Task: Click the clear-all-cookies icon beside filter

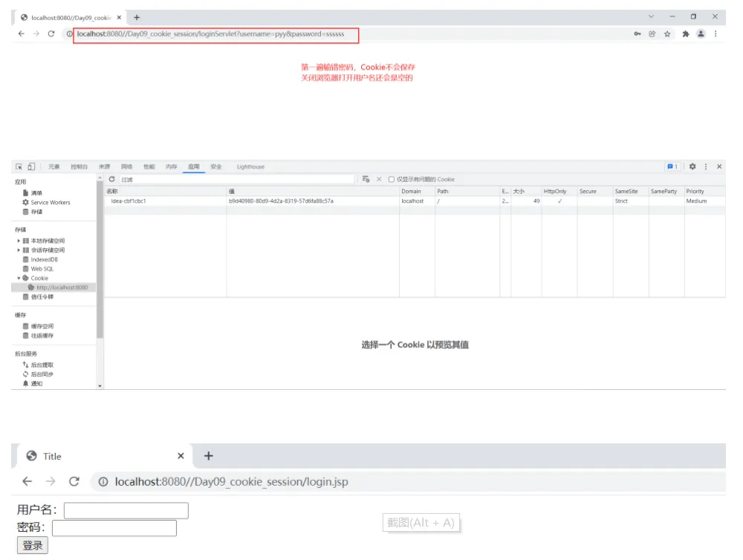Action: pyautogui.click(x=366, y=179)
